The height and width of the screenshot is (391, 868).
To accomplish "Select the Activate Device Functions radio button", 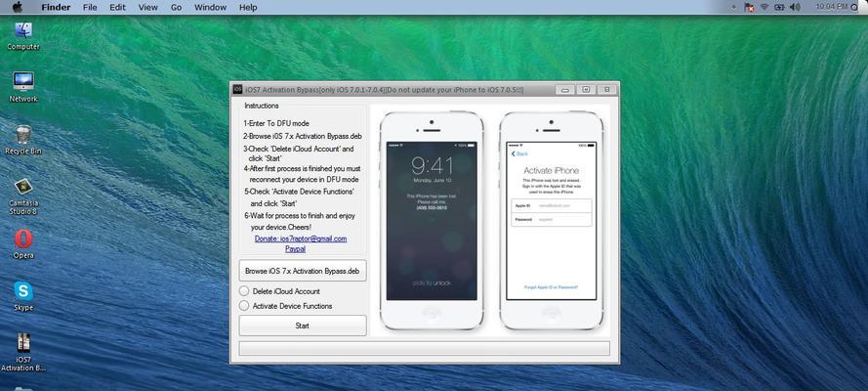I will [x=244, y=306].
